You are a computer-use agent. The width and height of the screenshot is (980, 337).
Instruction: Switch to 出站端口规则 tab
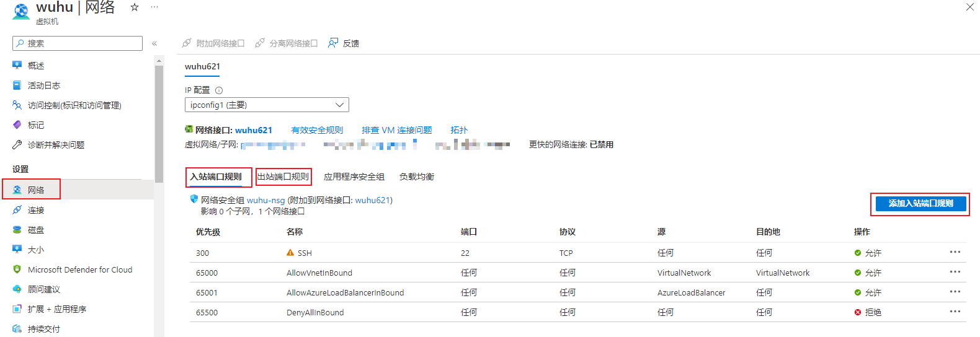tap(283, 177)
